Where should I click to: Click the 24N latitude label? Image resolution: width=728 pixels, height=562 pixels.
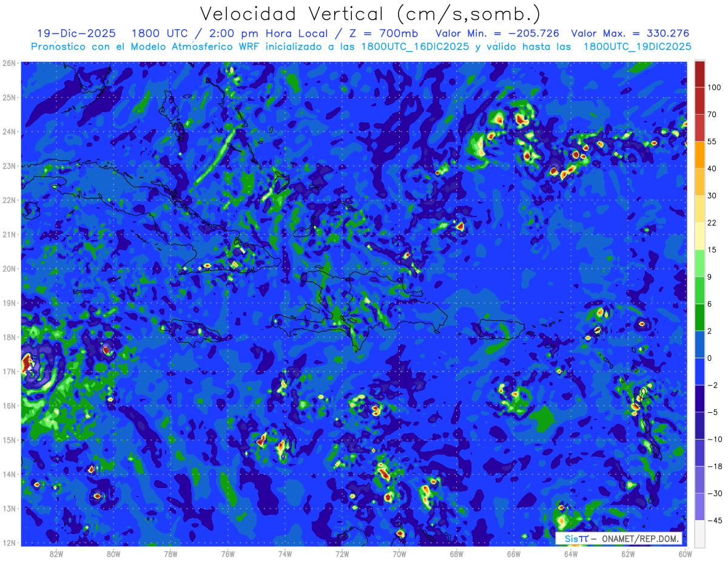click(x=9, y=132)
